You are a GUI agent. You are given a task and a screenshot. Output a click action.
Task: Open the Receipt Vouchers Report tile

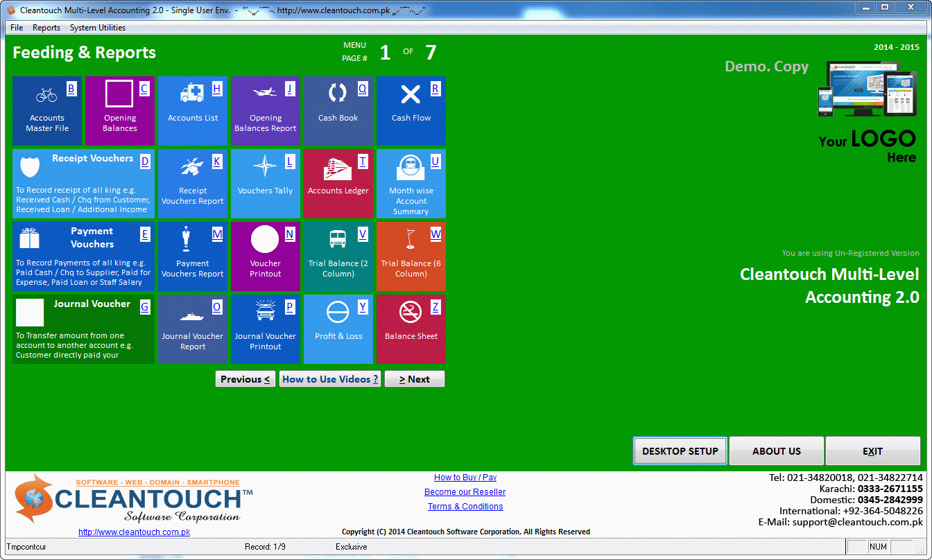pos(193,184)
